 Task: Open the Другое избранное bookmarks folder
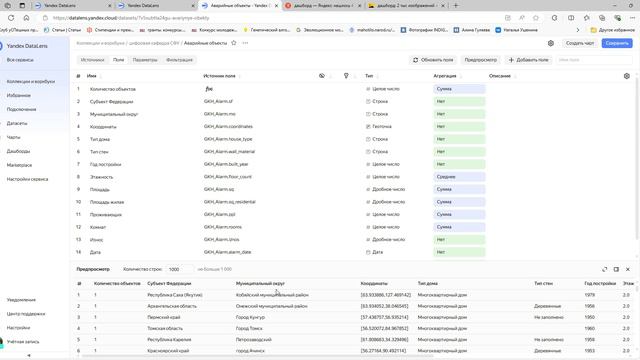612,30
